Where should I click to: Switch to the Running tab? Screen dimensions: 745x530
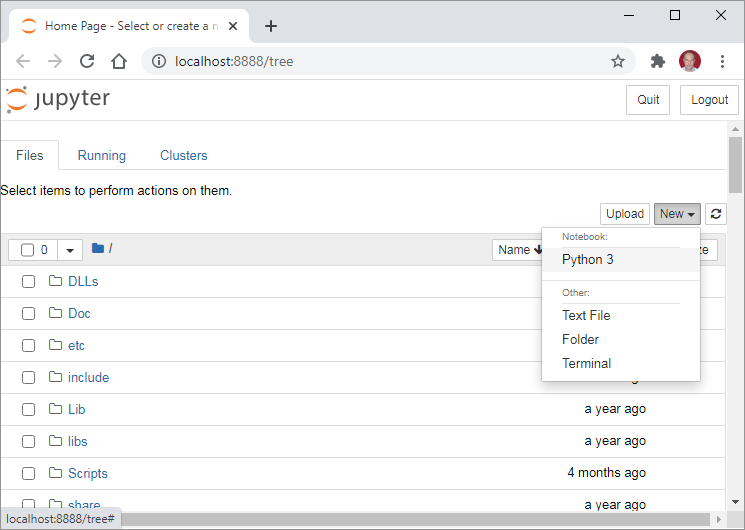(x=102, y=155)
